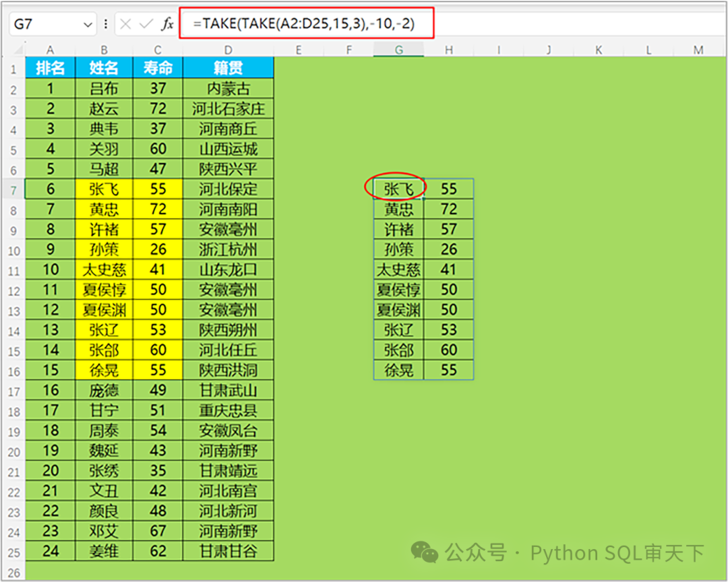This screenshot has height=582, width=728.
Task: Select the 内蒙古 cell
Action: click(228, 88)
